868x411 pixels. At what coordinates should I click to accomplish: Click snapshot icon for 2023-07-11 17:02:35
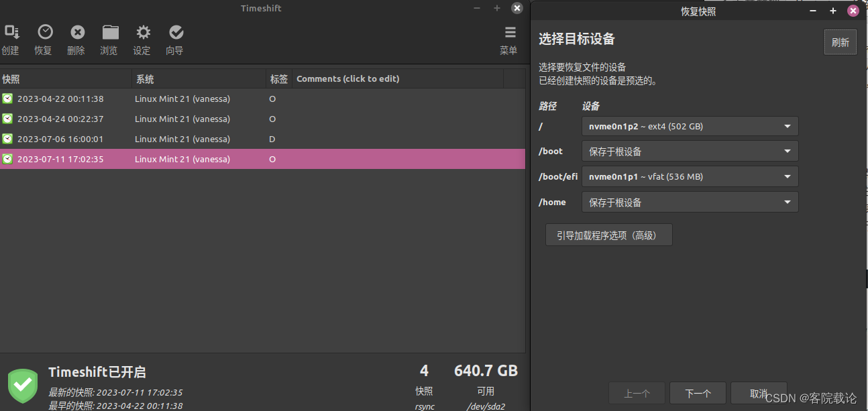7,159
